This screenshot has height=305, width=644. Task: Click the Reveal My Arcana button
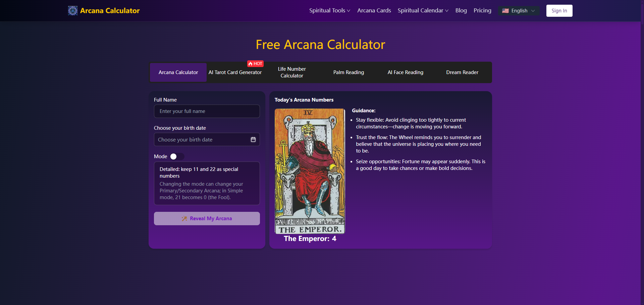pos(207,219)
